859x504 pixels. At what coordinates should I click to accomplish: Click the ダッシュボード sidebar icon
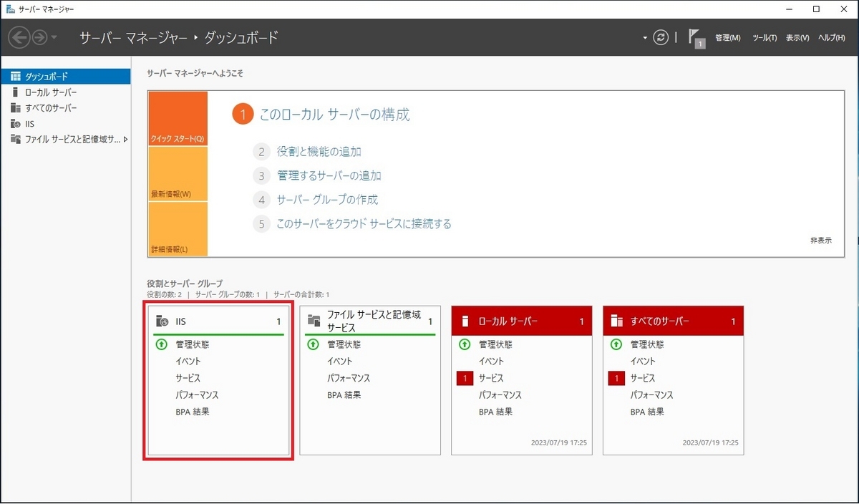16,77
